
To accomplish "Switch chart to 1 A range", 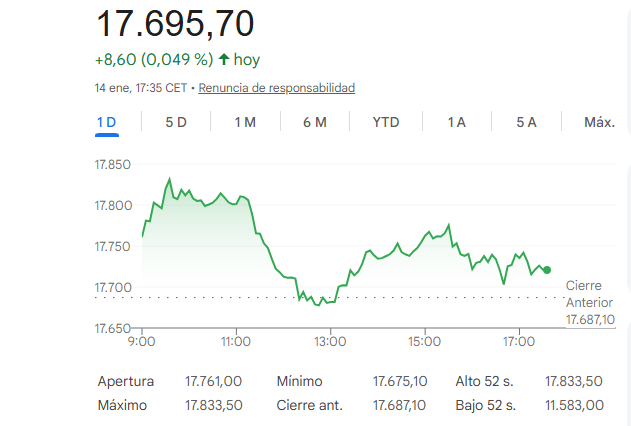I will click(457, 122).
